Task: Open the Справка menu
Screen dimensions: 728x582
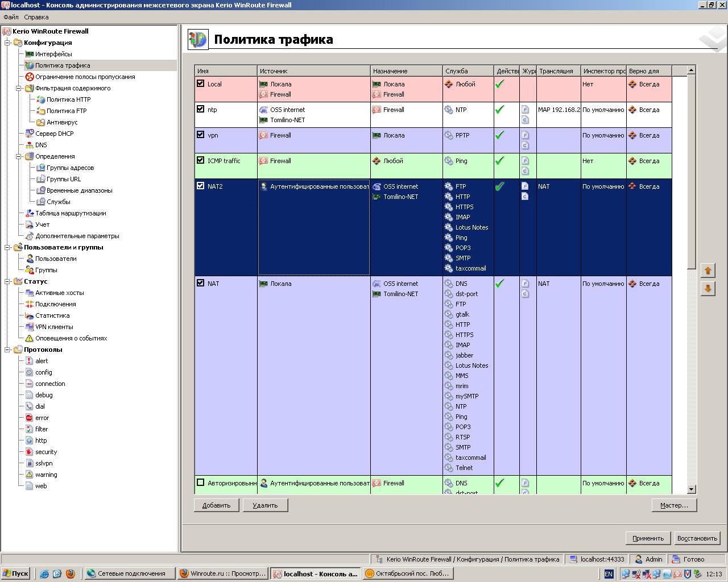Action: 36,17
